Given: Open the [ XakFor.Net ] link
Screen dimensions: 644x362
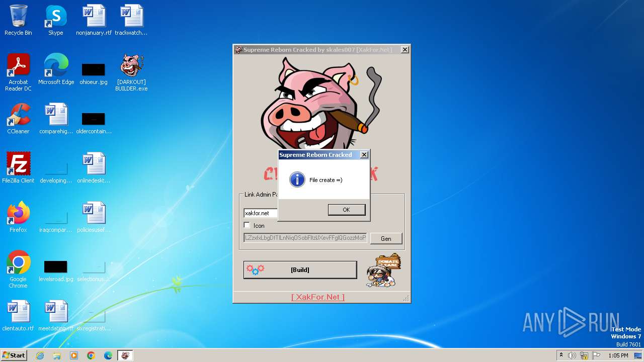Looking at the screenshot, I should (x=318, y=297).
